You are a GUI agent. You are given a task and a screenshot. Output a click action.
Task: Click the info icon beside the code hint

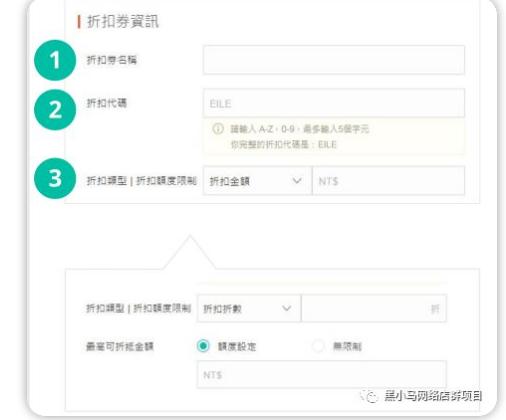point(218,129)
